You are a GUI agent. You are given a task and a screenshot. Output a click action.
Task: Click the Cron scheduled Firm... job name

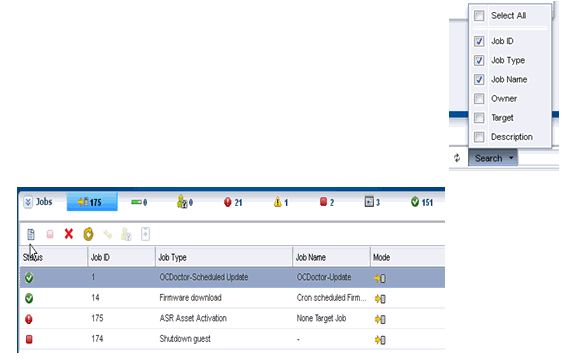(x=331, y=298)
